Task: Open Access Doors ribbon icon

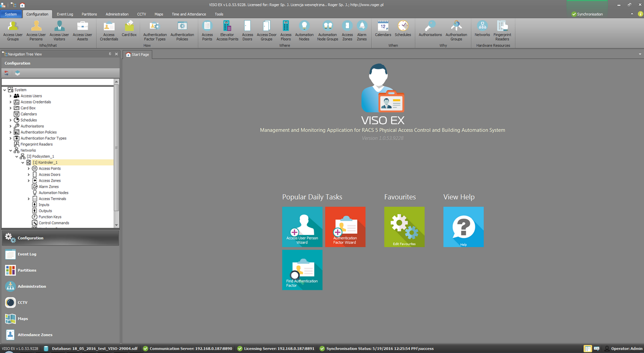Action: pos(247,31)
